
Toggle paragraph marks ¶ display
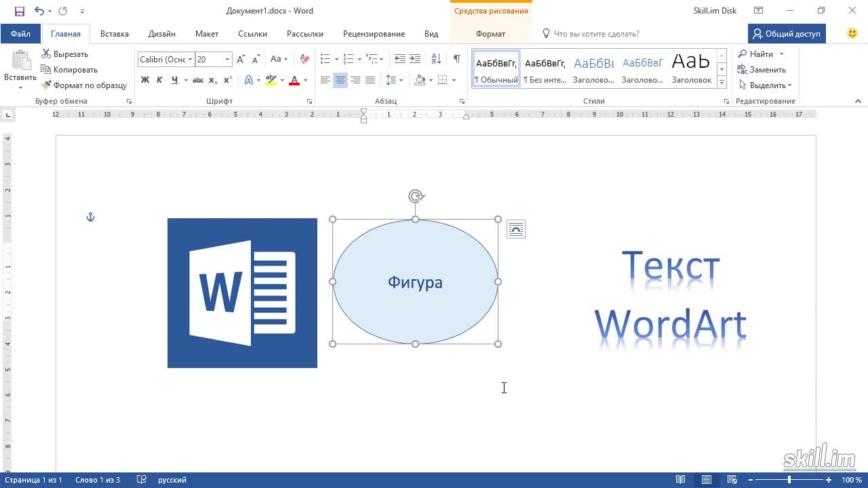[x=457, y=60]
